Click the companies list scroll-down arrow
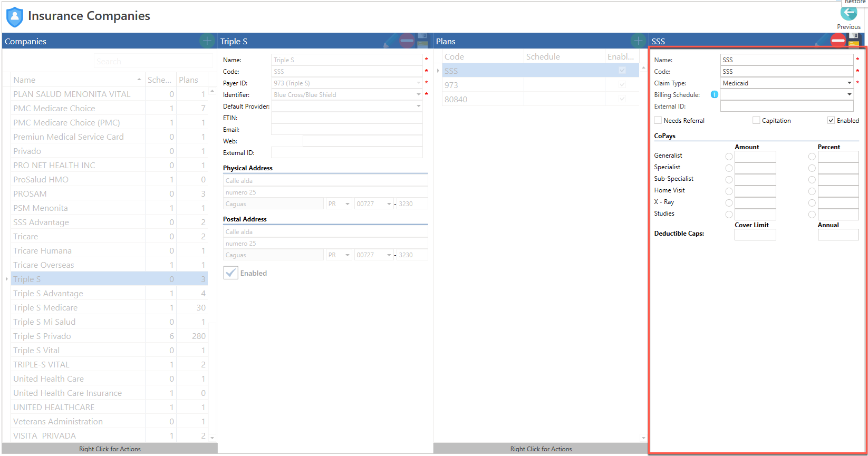 click(x=212, y=438)
